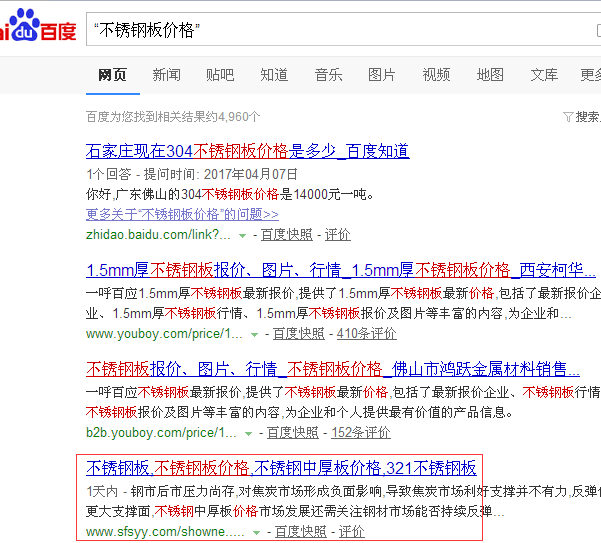Click 评价 for zhidao.baidu.com result
601x543 pixels.
[x=338, y=235]
